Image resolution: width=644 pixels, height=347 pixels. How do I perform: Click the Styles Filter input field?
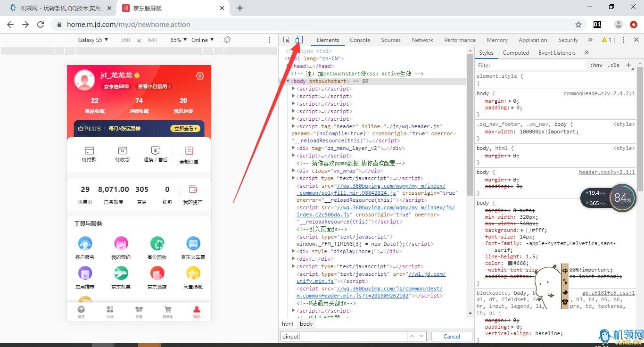530,66
